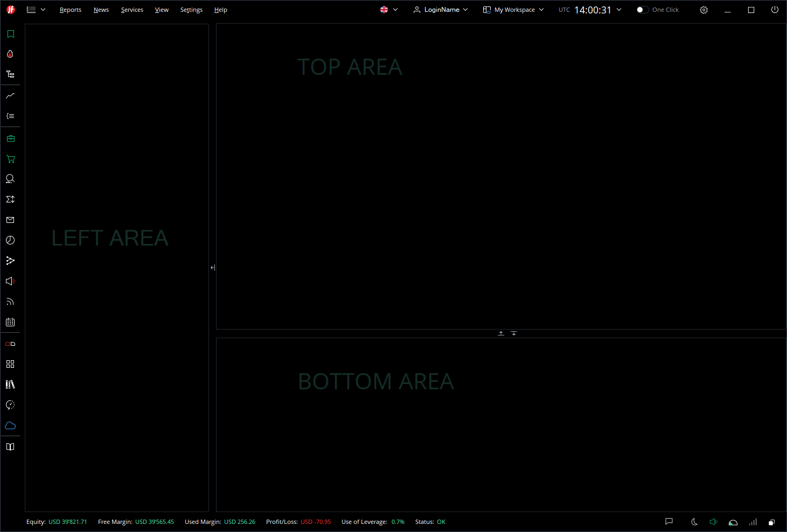The width and height of the screenshot is (787, 532).
Task: Expand the language flag dropdown
Action: 389,10
